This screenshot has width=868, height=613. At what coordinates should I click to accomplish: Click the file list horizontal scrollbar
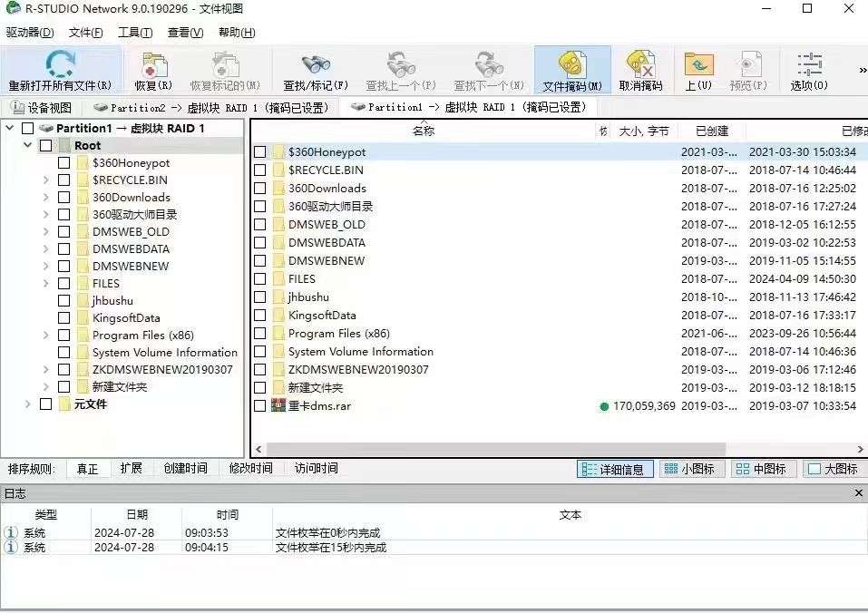(496, 449)
